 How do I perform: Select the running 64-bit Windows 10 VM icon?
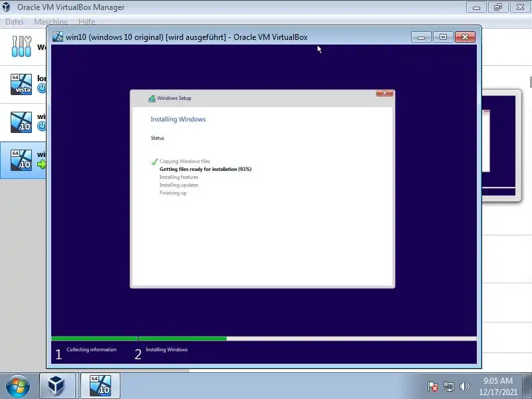[x=21, y=160]
